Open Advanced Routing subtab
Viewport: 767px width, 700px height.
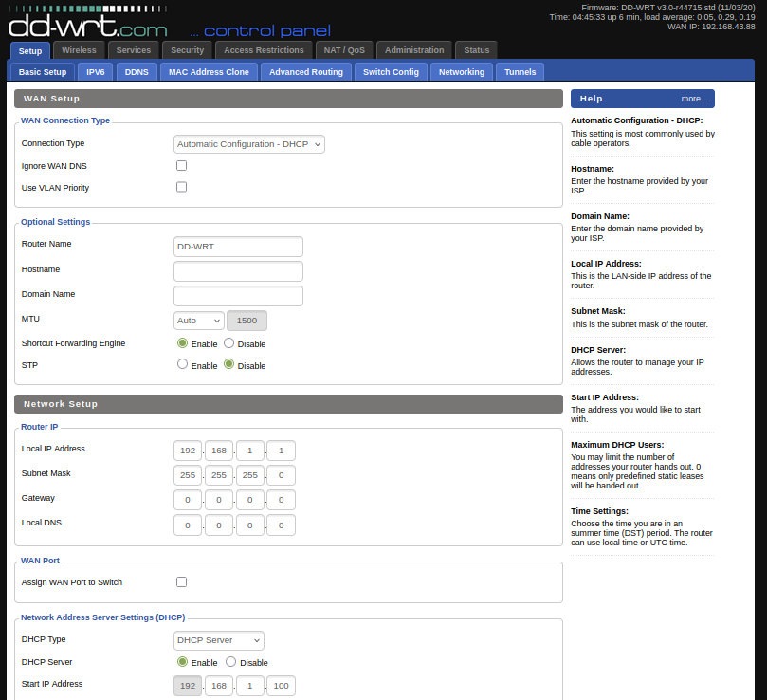[306, 72]
